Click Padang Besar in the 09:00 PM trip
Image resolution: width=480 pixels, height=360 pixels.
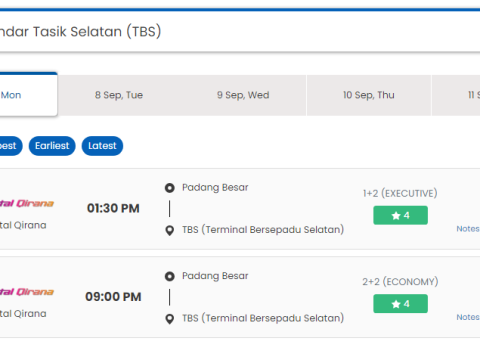click(215, 276)
